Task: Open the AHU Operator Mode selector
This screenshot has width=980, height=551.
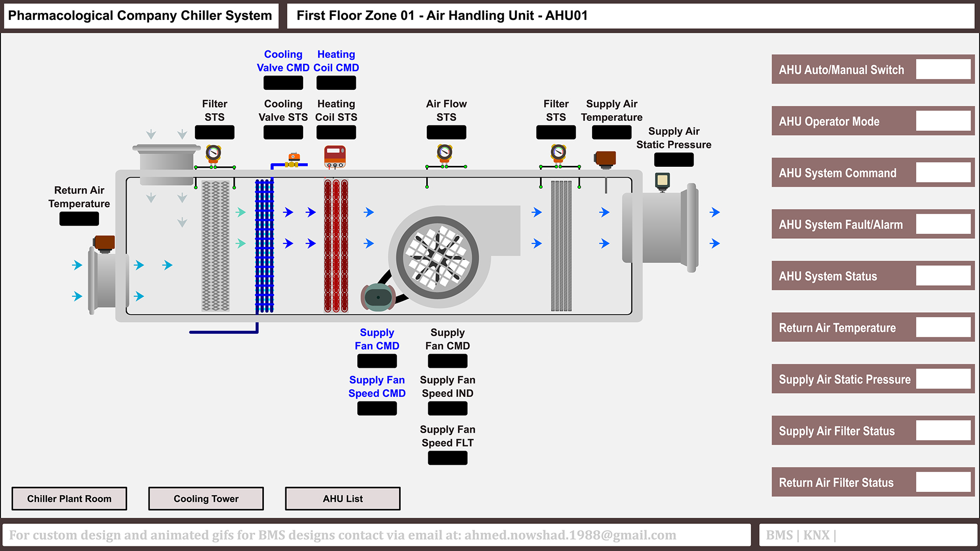Action: pos(943,121)
